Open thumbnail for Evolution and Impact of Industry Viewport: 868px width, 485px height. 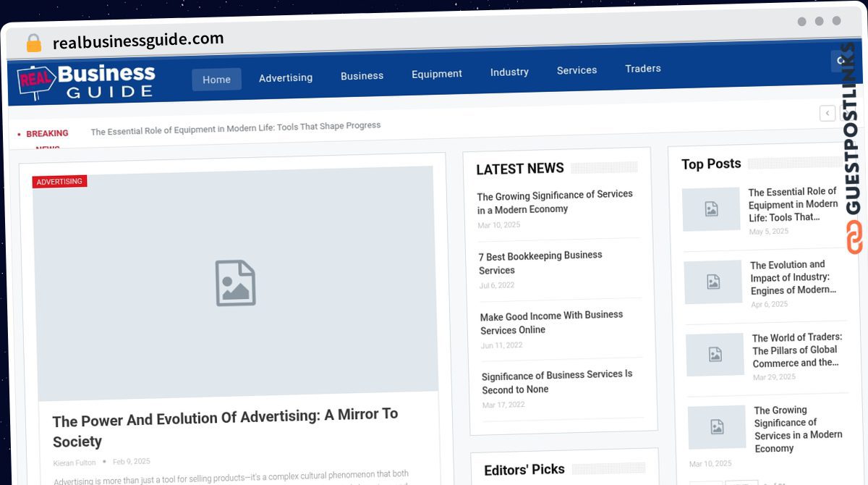coord(713,282)
